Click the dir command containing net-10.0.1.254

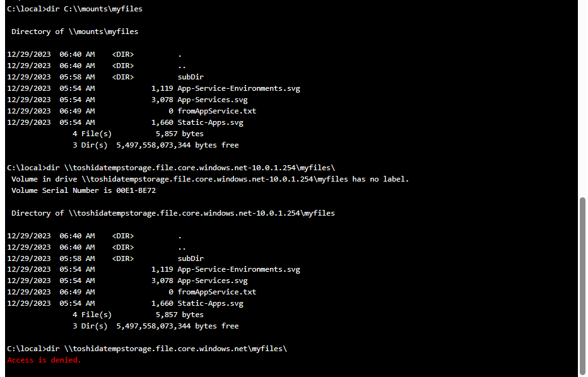point(171,168)
